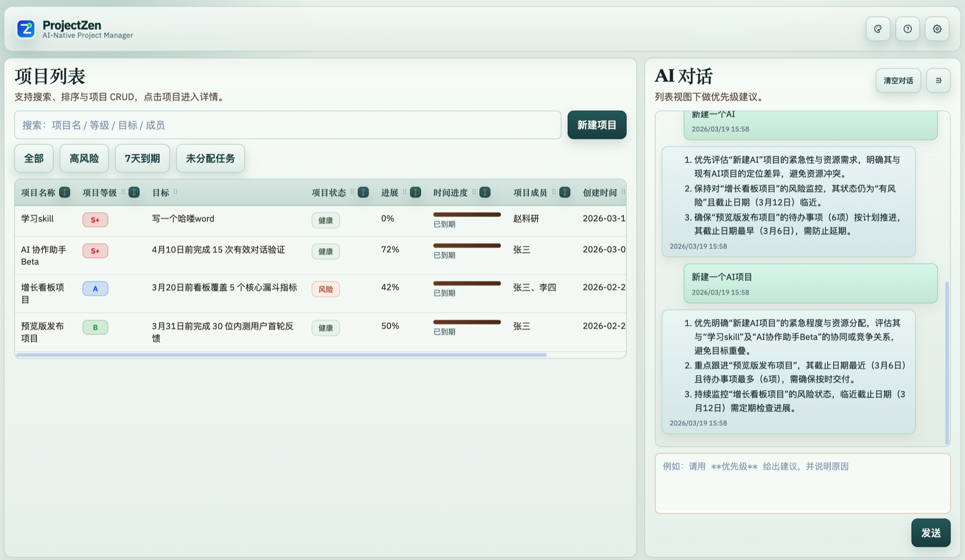The width and height of the screenshot is (965, 560).
Task: Click member name 赵科研
Action: point(526,219)
